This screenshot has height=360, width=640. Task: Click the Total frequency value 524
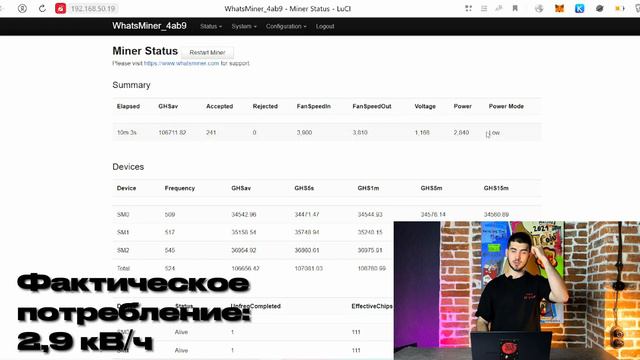pyautogui.click(x=170, y=268)
